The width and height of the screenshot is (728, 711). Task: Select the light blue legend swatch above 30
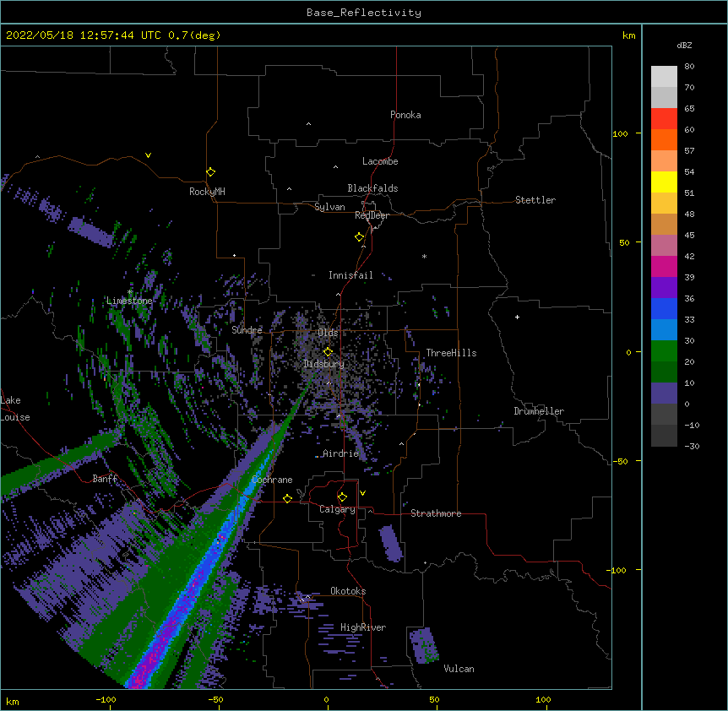click(664, 330)
